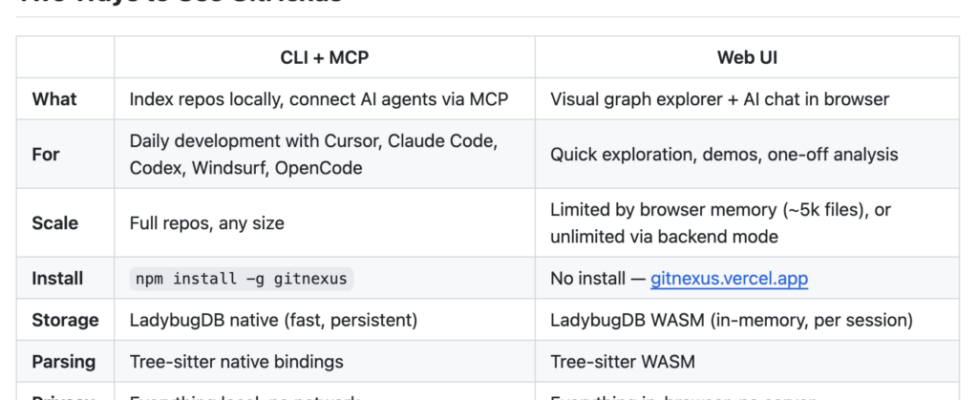Select the For row label
Screen dimensions: 978x400
(x=46, y=155)
